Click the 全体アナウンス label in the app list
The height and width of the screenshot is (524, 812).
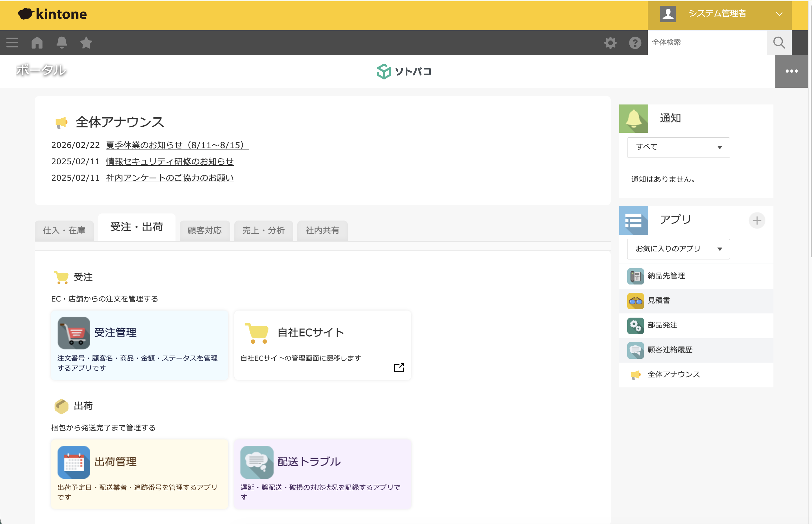click(x=673, y=375)
